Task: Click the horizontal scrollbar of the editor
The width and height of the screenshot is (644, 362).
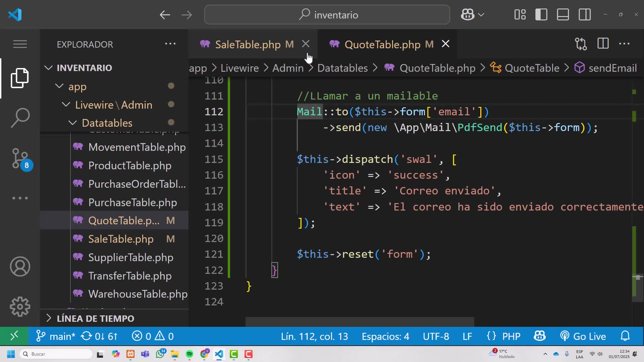Action: [360, 322]
